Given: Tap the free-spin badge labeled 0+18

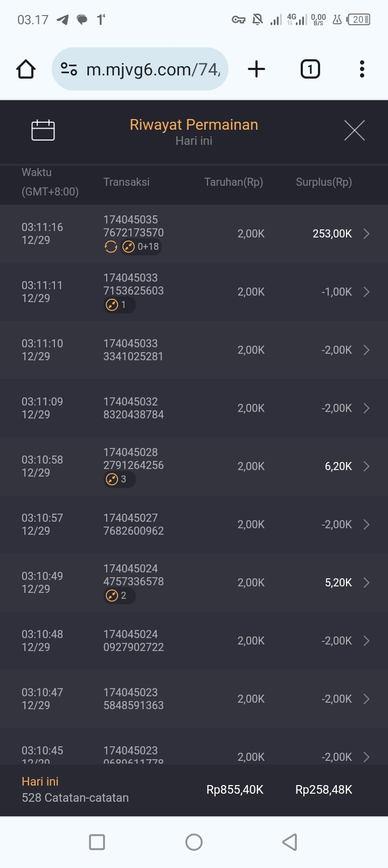Looking at the screenshot, I should tap(141, 247).
